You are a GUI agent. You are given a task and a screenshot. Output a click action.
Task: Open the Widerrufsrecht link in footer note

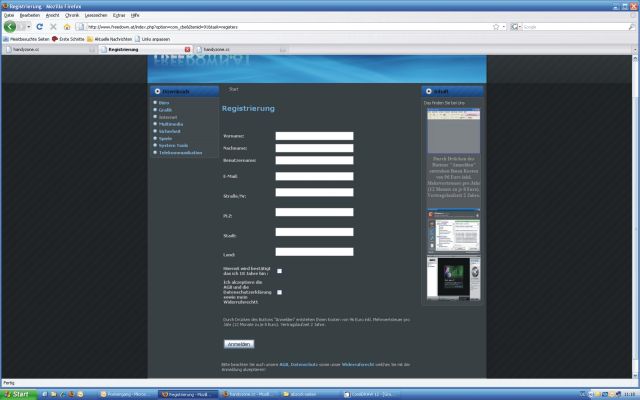point(358,364)
